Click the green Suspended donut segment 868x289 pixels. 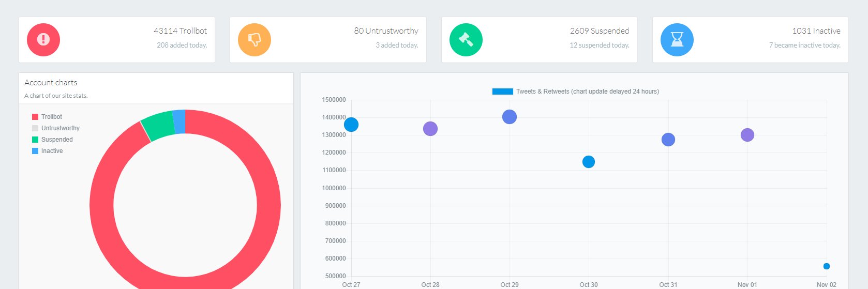click(x=158, y=125)
